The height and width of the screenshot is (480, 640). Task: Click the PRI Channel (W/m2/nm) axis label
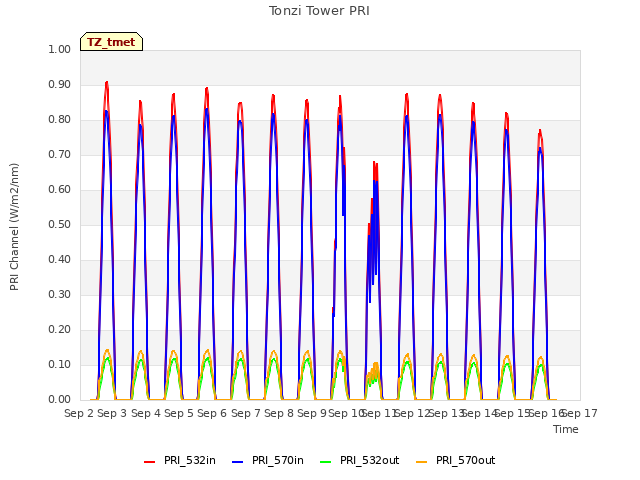click(14, 227)
